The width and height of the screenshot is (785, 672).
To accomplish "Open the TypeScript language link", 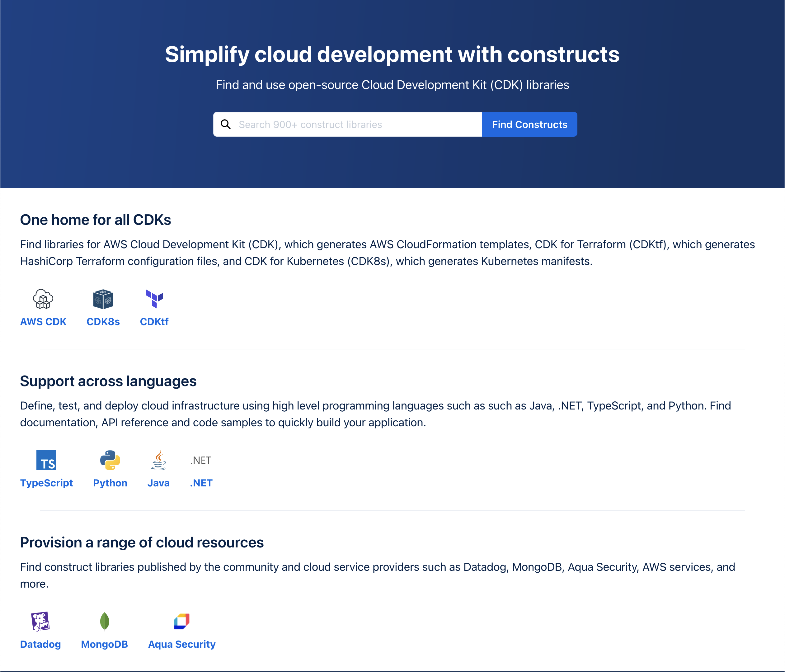I will (46, 482).
